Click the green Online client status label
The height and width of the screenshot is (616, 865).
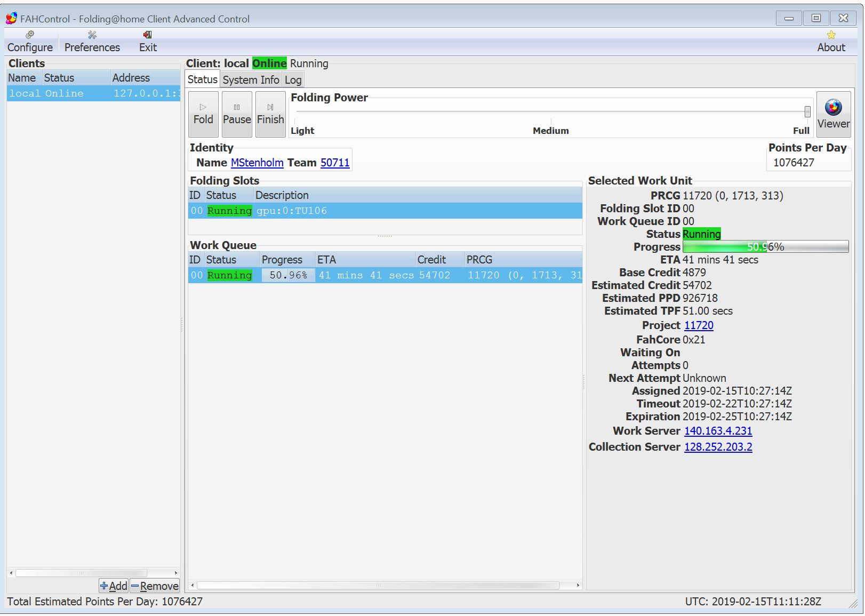[269, 63]
